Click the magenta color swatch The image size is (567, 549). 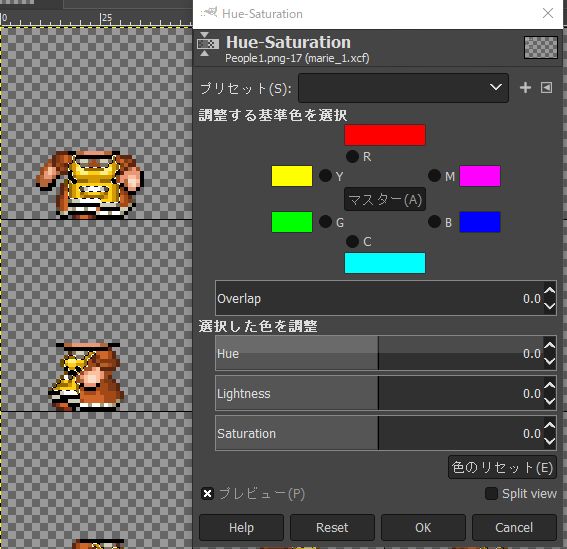(x=480, y=176)
